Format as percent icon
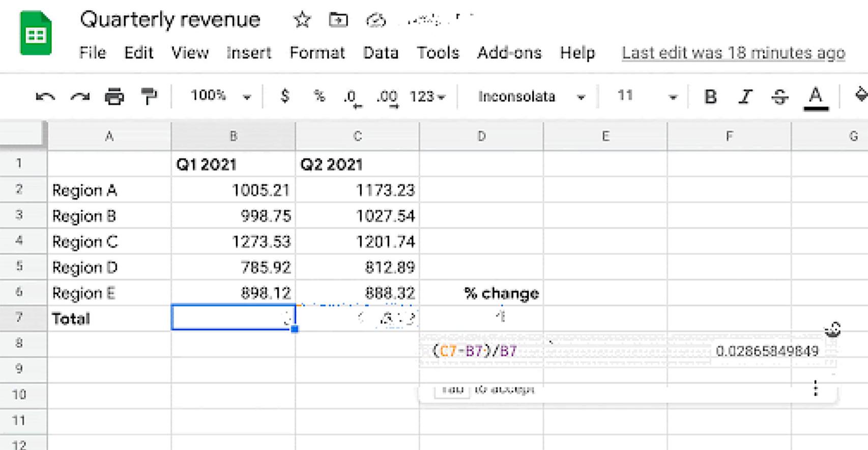This screenshot has height=450, width=868. (319, 96)
